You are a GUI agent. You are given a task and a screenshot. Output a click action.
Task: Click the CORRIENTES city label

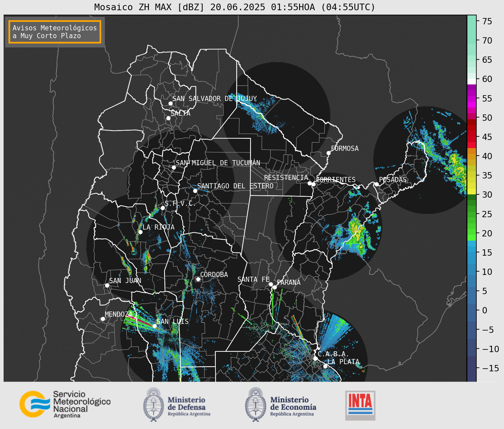[336, 180]
